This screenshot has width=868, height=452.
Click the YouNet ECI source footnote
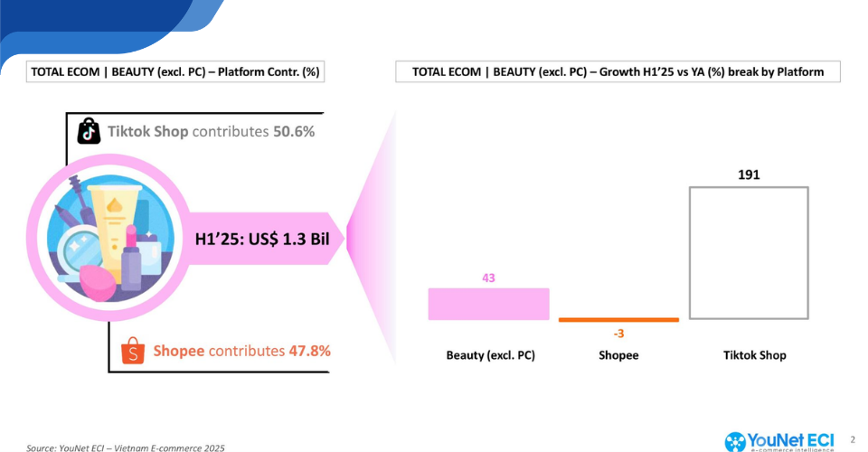pyautogui.click(x=125, y=447)
